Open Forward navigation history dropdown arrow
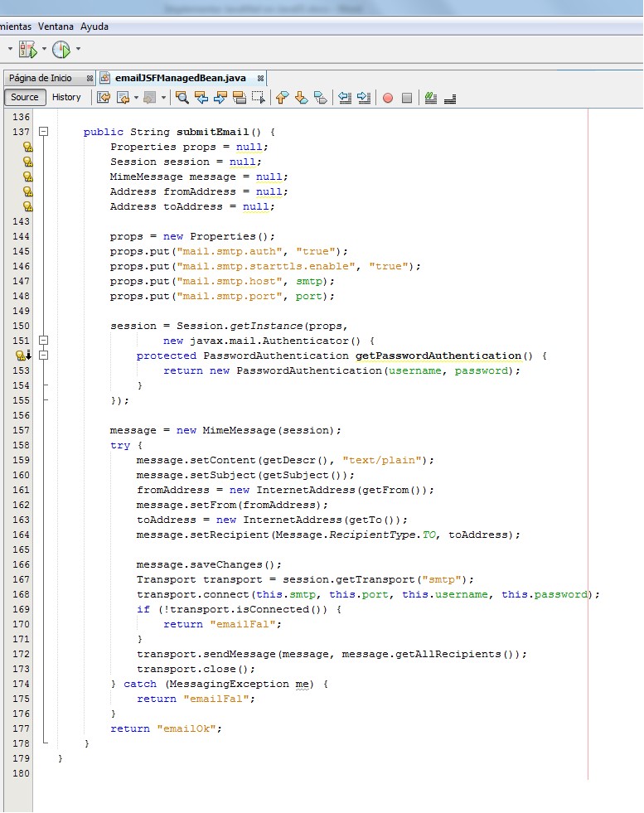This screenshot has width=644, height=813. 163,98
